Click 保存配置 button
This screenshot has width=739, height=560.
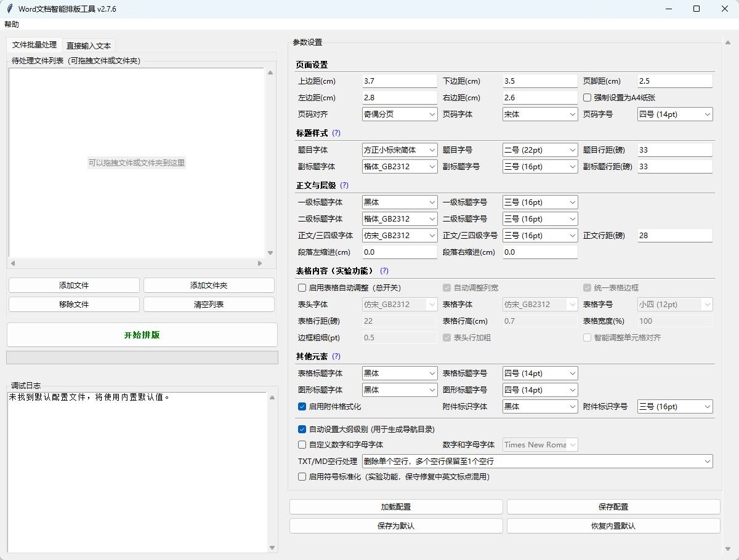click(613, 507)
